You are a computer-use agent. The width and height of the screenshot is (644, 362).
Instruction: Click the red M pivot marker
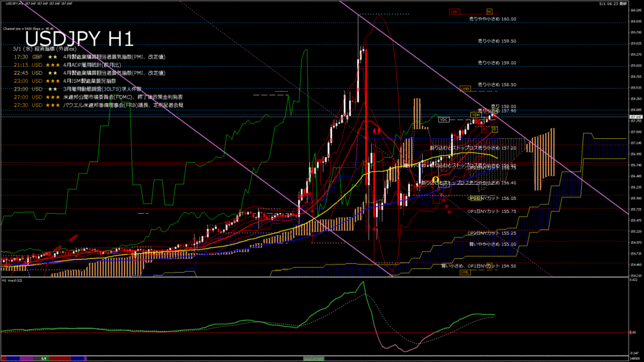point(484,129)
